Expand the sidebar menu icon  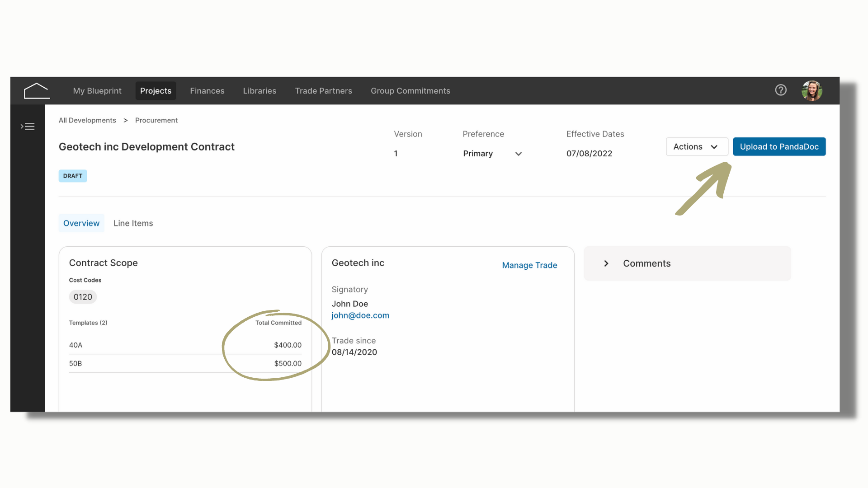28,127
